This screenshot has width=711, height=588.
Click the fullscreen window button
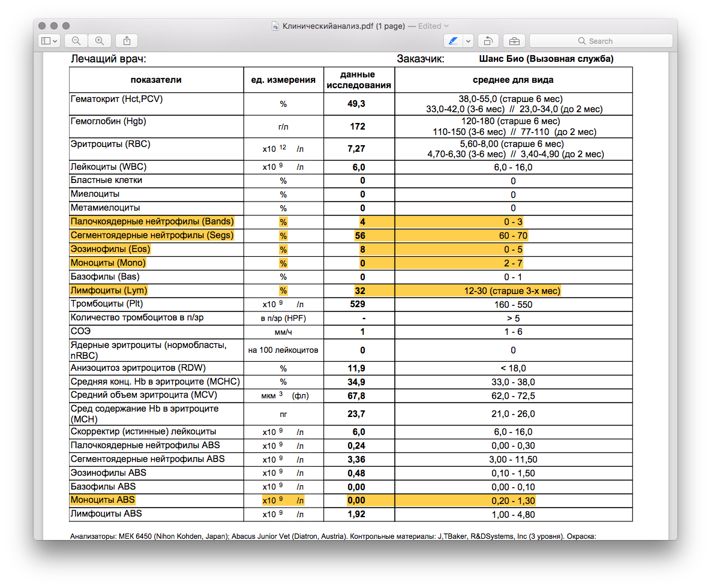66,26
